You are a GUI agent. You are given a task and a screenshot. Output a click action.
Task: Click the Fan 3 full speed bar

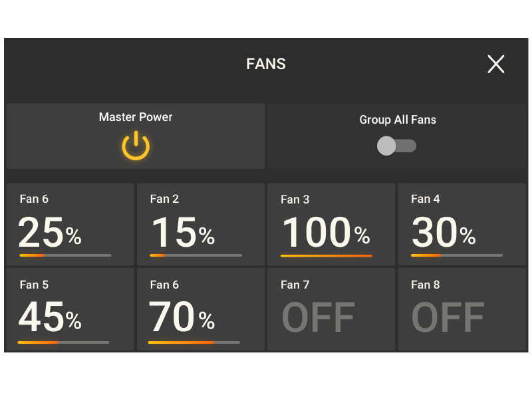point(326,255)
